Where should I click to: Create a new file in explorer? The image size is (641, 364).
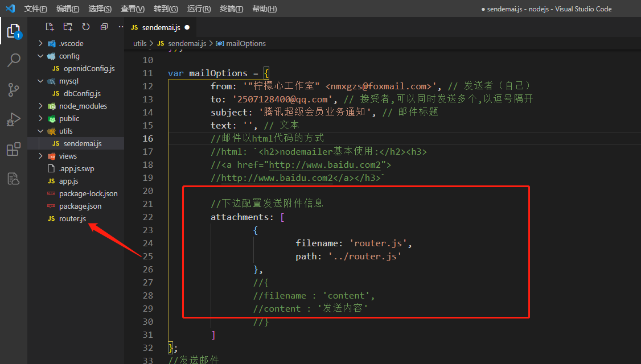(x=50, y=27)
